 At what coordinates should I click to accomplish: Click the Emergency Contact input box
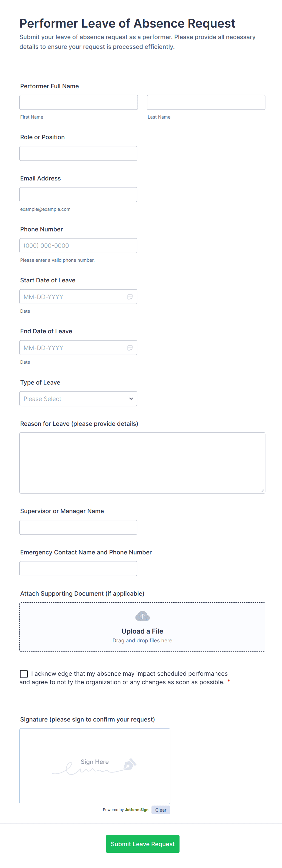coord(78,568)
